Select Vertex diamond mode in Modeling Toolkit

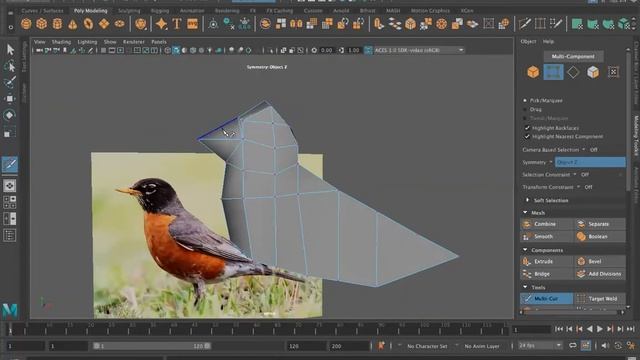tap(573, 72)
